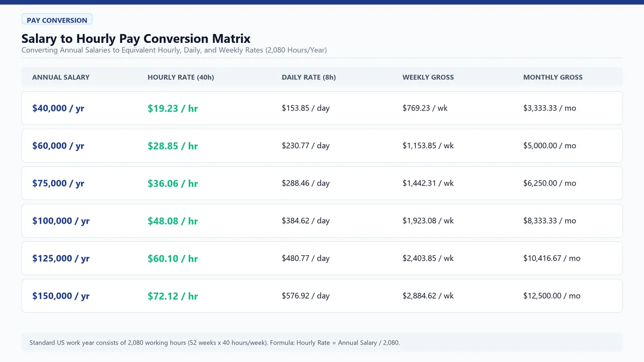Select the $60.10 / hr rate
This screenshot has width=644, height=362.
click(x=173, y=258)
